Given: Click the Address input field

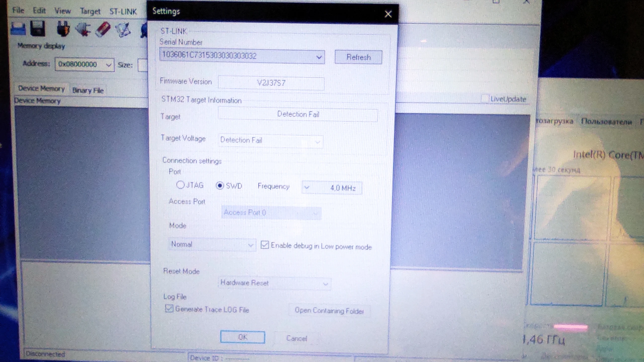Looking at the screenshot, I should [80, 65].
